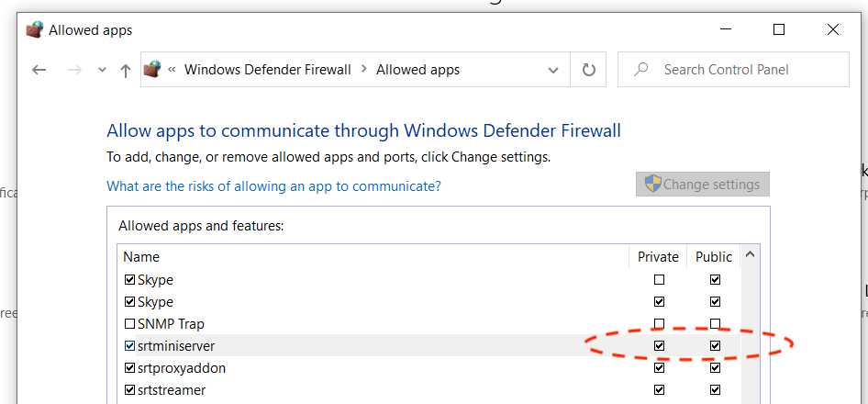Image resolution: width=868 pixels, height=404 pixels.
Task: Click the search magnifier icon
Action: click(640, 69)
